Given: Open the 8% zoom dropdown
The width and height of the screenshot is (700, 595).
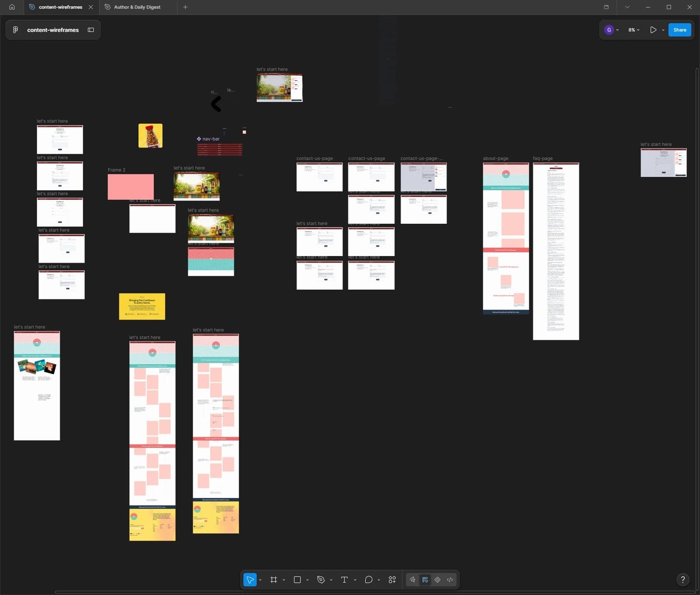Looking at the screenshot, I should click(x=634, y=30).
